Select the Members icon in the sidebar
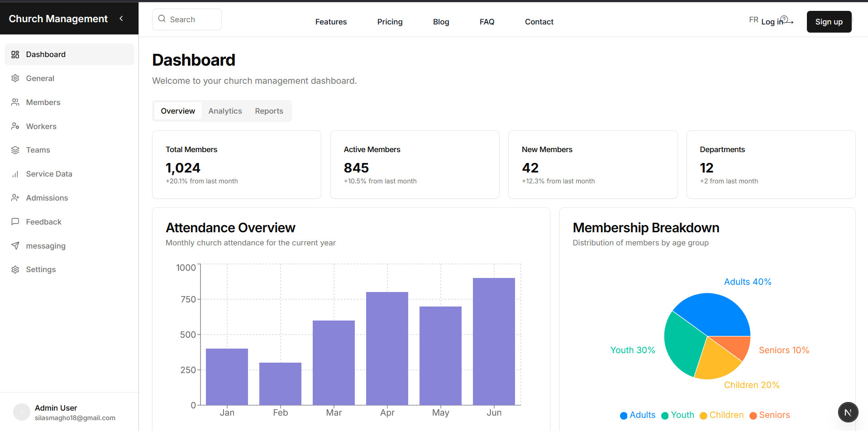Screen dimensions: 868x431 (x=15, y=102)
